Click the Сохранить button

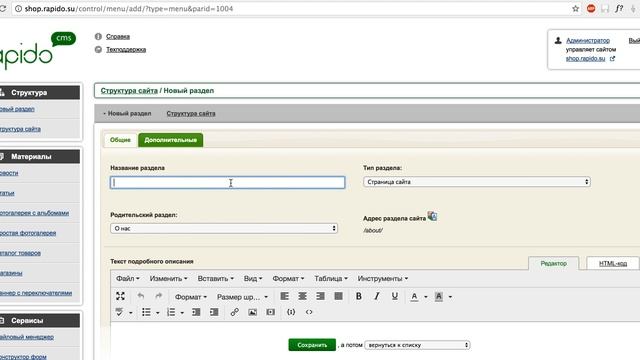pyautogui.click(x=312, y=345)
